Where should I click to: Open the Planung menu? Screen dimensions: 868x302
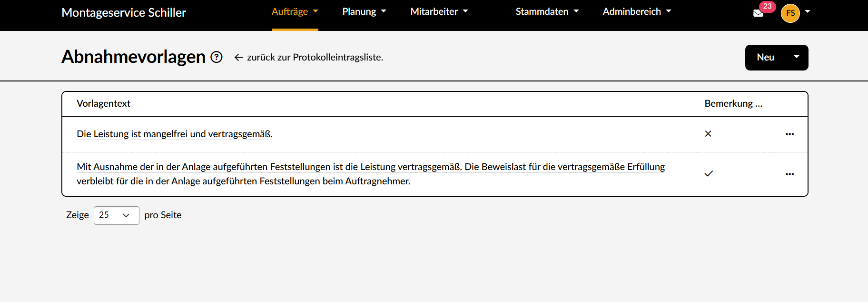point(364,11)
